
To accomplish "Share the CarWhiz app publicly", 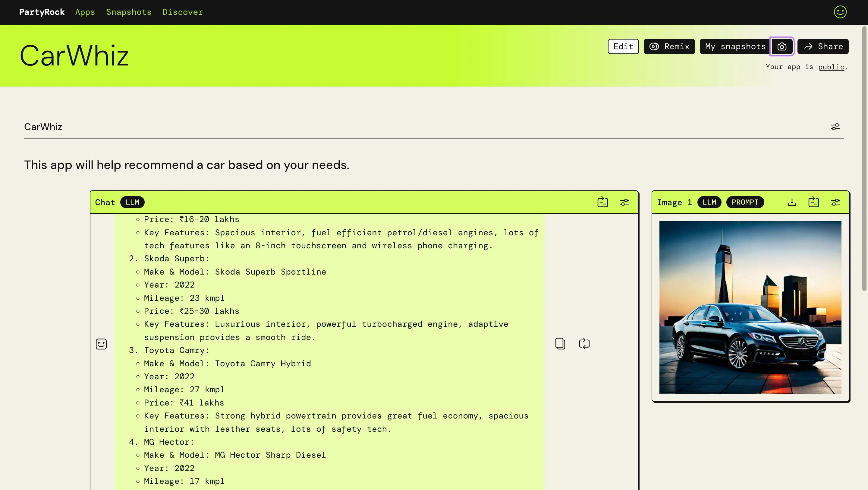I will pos(823,46).
